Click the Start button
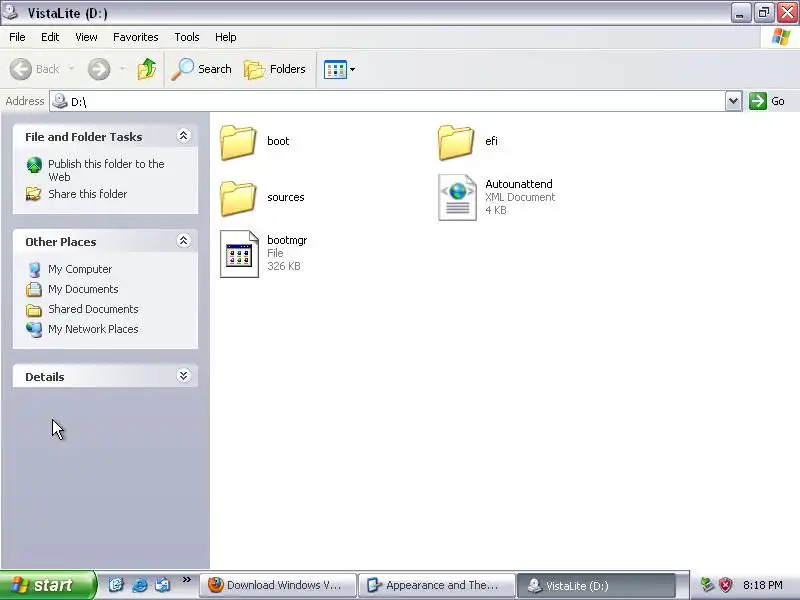This screenshot has height=600, width=800. tap(48, 585)
